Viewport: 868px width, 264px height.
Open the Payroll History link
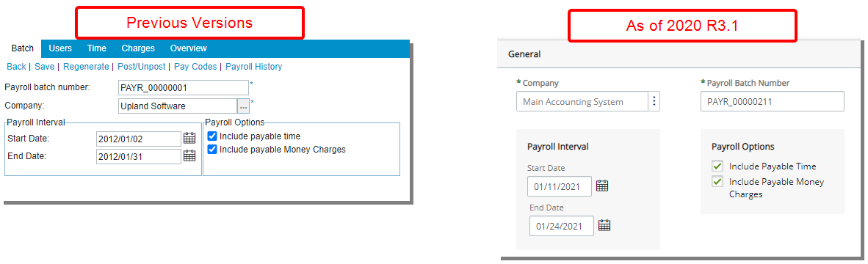[x=253, y=67]
